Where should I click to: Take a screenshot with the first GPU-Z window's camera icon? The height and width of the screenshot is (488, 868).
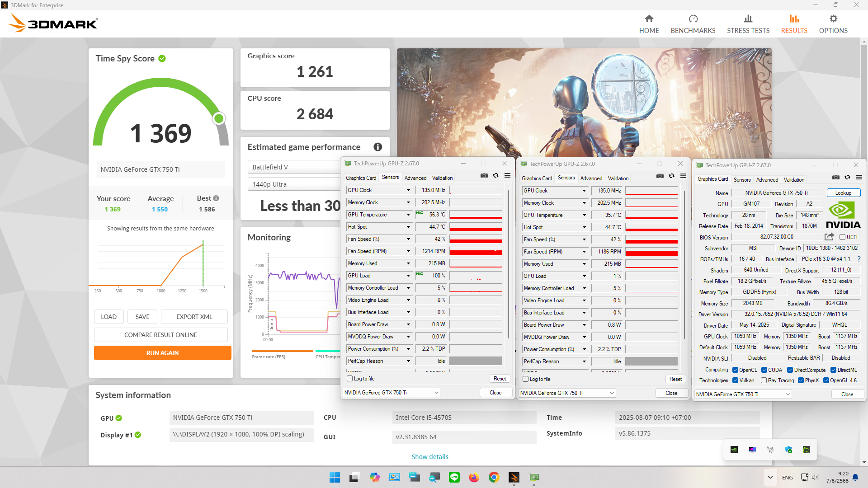pos(484,175)
